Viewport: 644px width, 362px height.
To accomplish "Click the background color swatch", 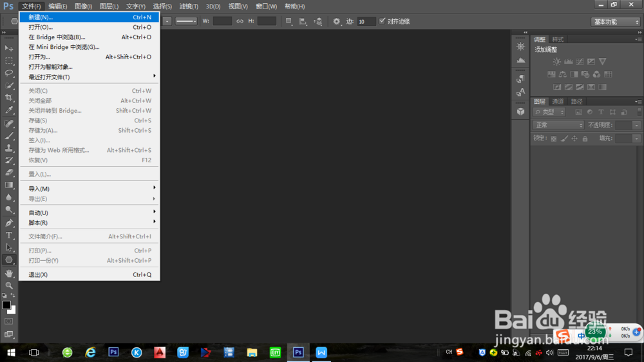I will point(13,311).
